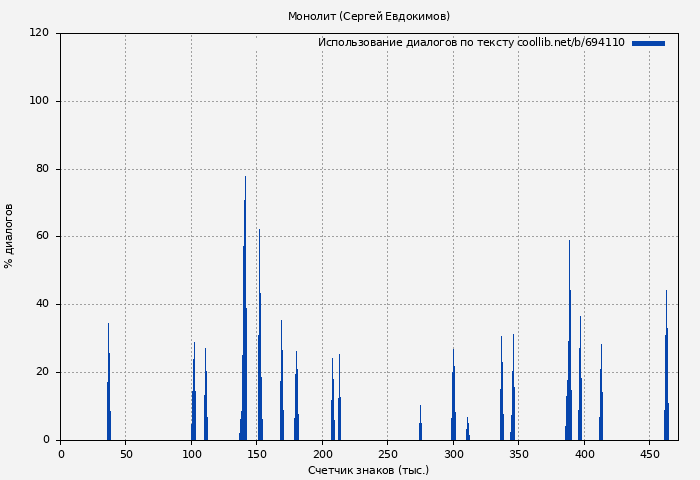Click the x-axis label "Счетчик знаков (тыс.)"

(368, 470)
